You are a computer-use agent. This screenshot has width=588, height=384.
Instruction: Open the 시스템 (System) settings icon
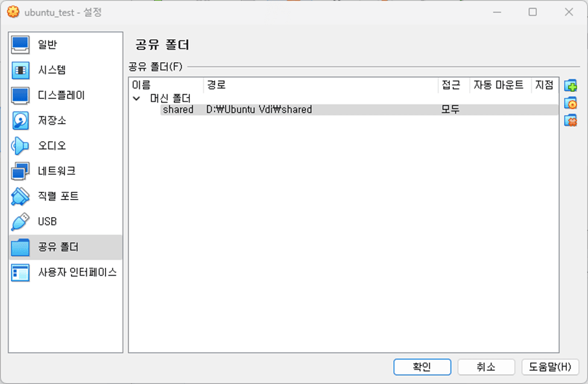[21, 70]
